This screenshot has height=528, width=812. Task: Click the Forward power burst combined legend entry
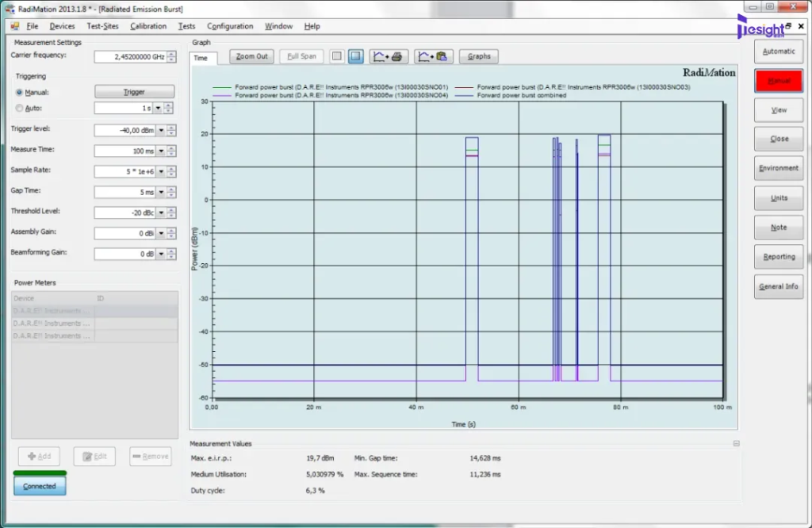coord(511,95)
